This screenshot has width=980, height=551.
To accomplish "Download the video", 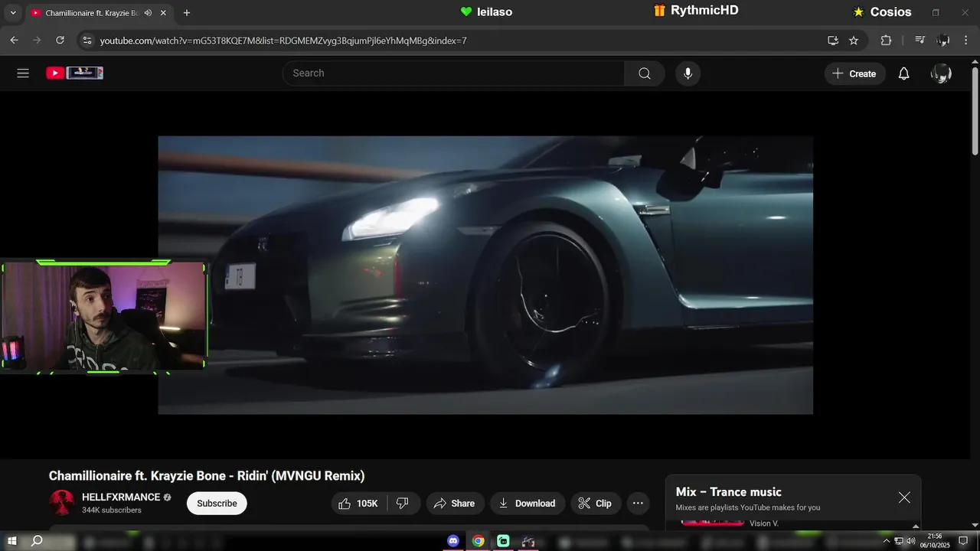I will click(528, 503).
